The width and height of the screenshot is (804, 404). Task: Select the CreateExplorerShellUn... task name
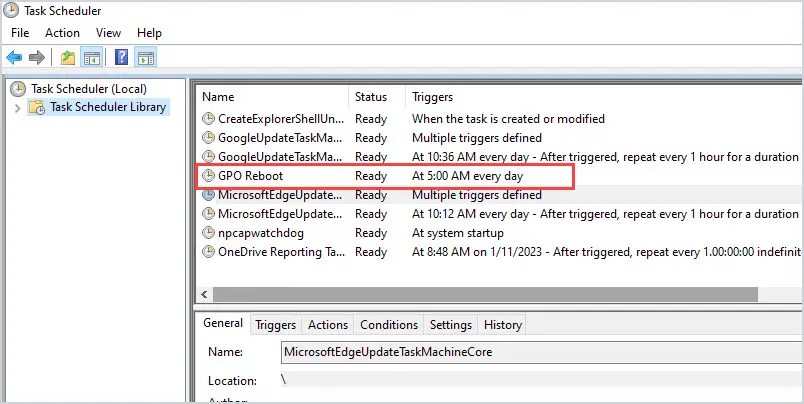point(280,119)
